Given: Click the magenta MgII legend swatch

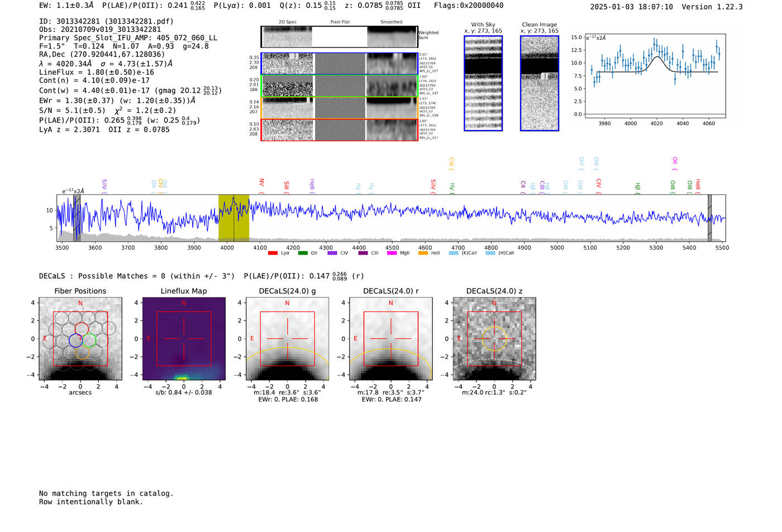Looking at the screenshot, I should (x=392, y=253).
